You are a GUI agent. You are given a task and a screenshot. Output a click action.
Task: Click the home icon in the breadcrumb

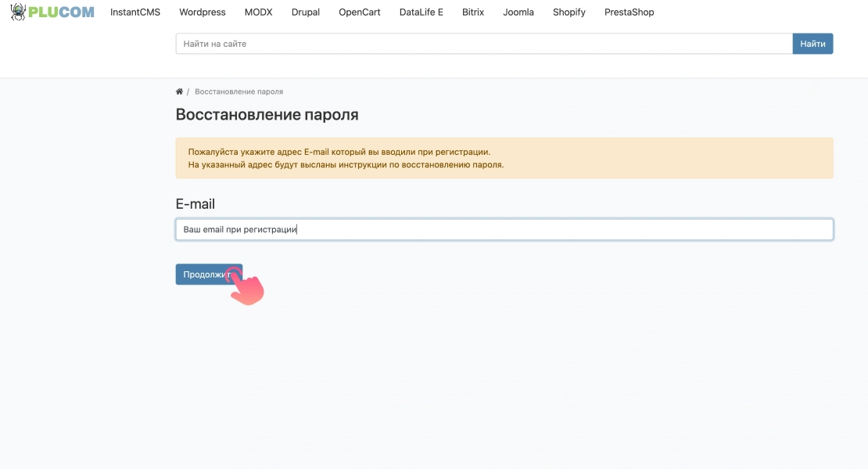179,91
